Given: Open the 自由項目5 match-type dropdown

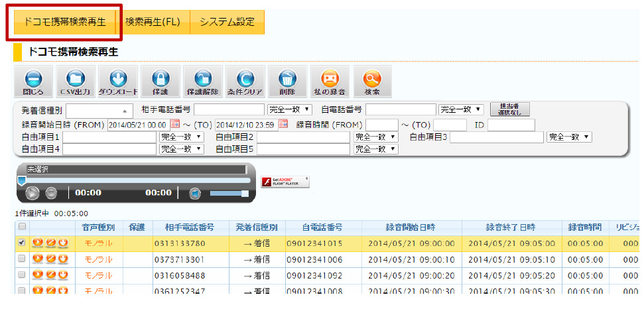Looking at the screenshot, I should (376, 149).
